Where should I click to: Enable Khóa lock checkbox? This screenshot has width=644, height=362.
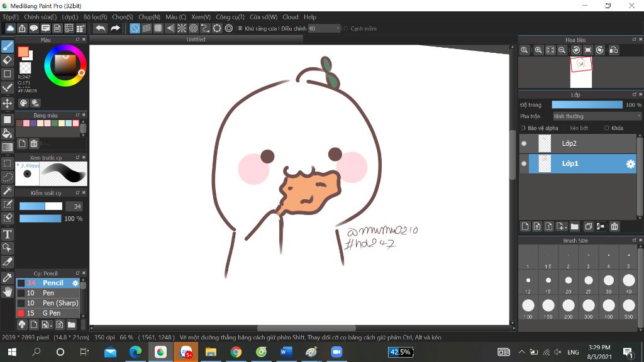coord(607,128)
